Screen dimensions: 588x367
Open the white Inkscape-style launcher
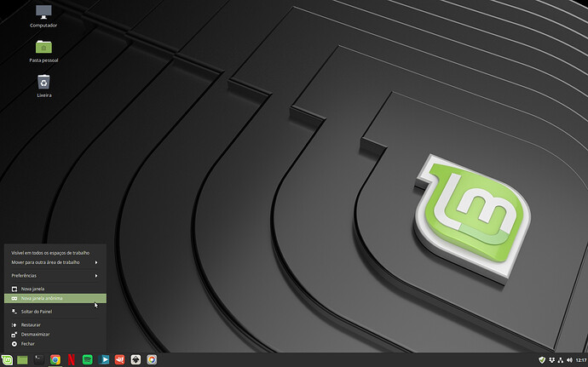pos(135,360)
